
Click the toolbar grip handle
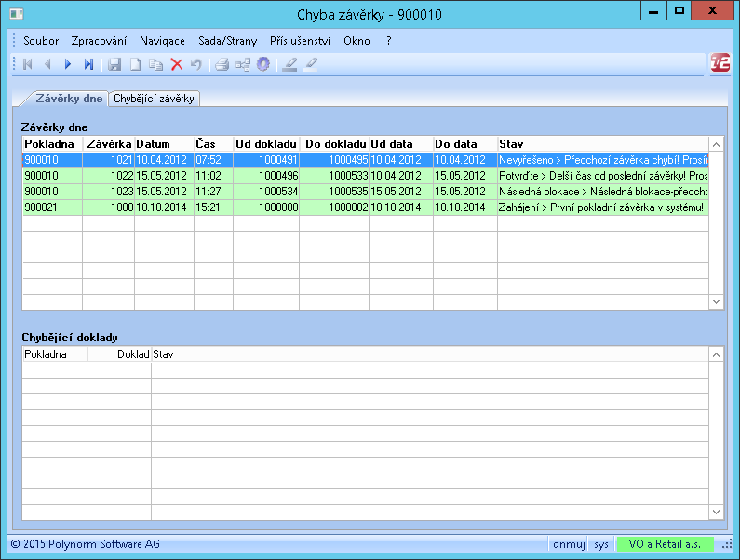pyautogui.click(x=14, y=64)
